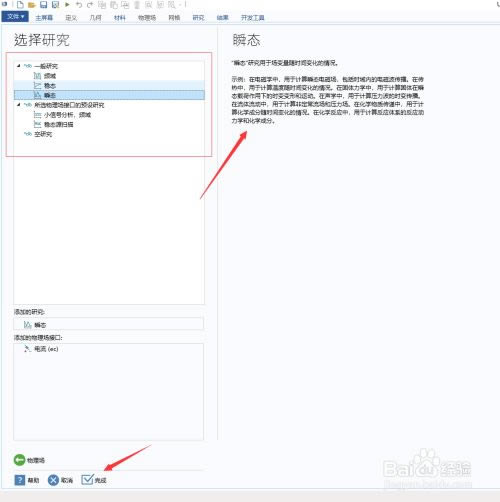Collapse the 一般研究 tree node
The height and width of the screenshot is (502, 500).
click(19, 66)
